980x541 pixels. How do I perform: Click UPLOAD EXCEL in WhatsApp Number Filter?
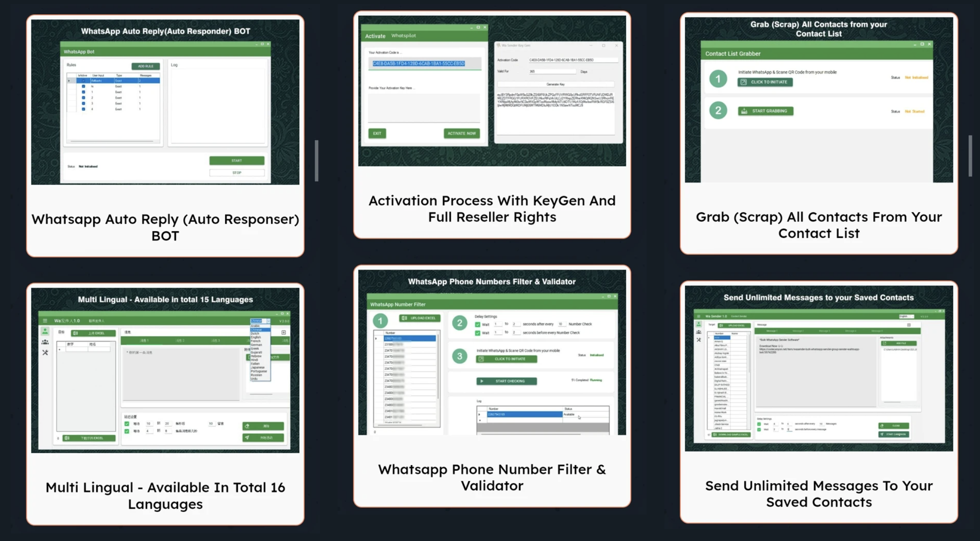(419, 318)
